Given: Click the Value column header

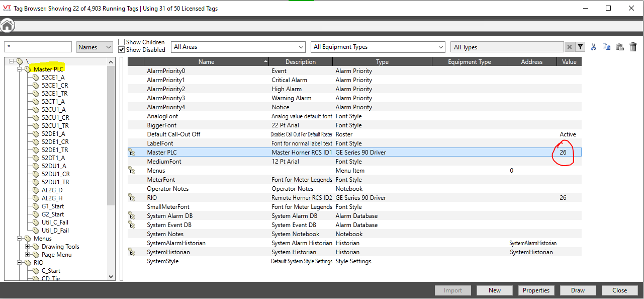Looking at the screenshot, I should click(569, 62).
